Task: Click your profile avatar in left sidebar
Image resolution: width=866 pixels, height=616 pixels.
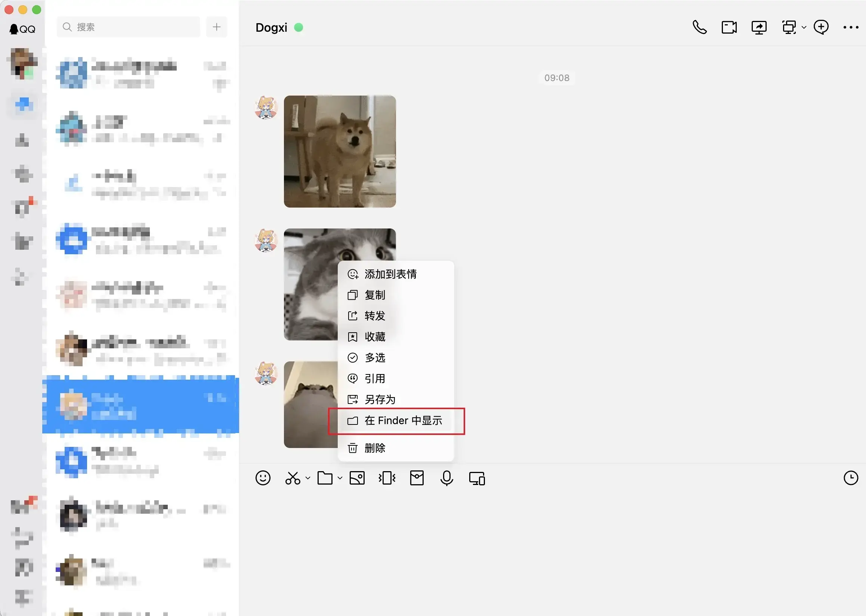Action: pyautogui.click(x=22, y=63)
